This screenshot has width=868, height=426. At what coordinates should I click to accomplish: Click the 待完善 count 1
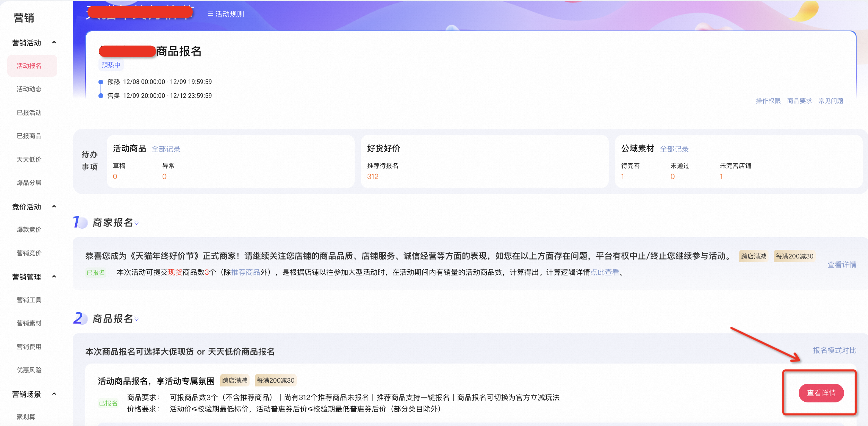623,177
